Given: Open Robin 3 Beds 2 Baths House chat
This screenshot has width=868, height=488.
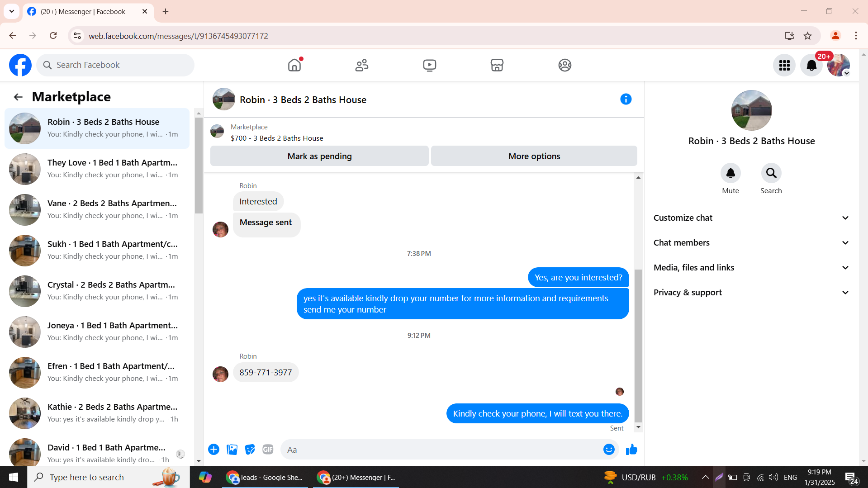Looking at the screenshot, I should 97,128.
